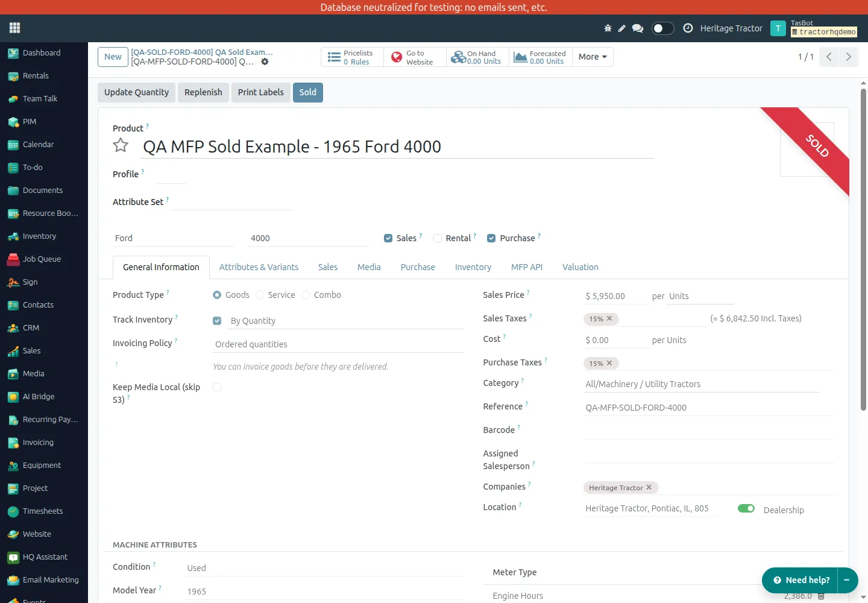868x603 pixels.
Task: Click the gear actions icon near breadcrumb
Action: pos(265,62)
